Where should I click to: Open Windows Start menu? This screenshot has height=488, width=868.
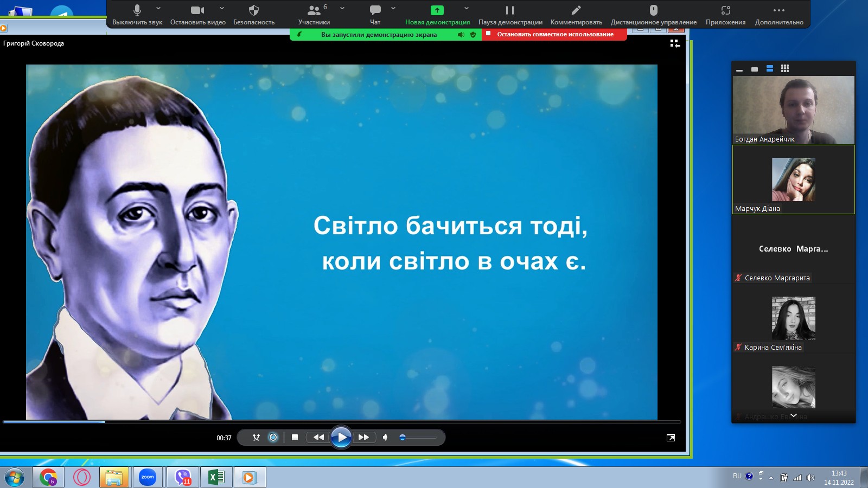(14, 478)
